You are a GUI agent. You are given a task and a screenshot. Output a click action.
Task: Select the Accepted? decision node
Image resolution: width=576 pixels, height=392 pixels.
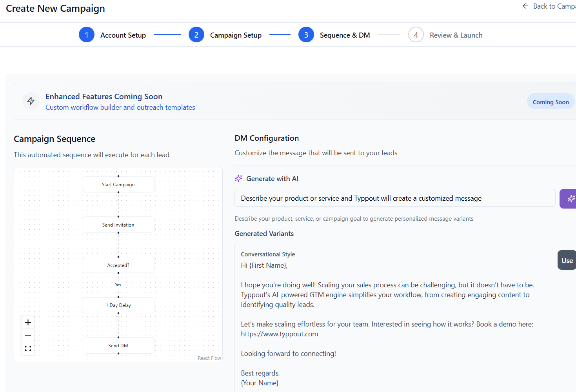(118, 265)
